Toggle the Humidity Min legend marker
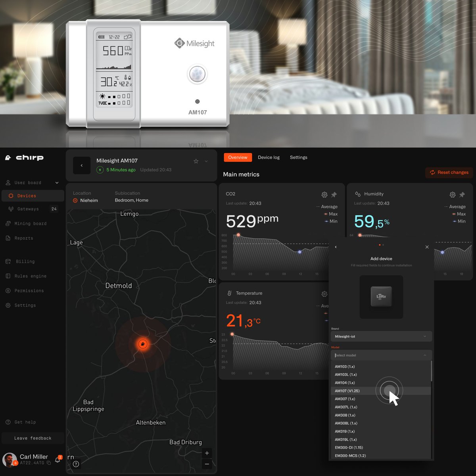The image size is (476, 476). point(459,221)
